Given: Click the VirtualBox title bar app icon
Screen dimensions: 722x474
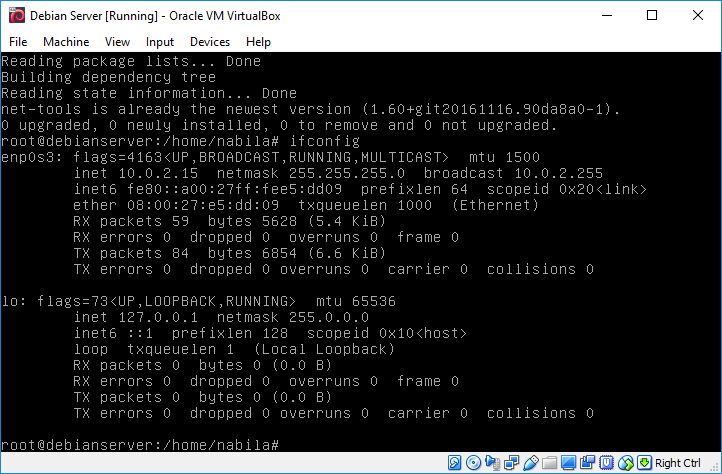Looking at the screenshot, I should click(x=17, y=15).
